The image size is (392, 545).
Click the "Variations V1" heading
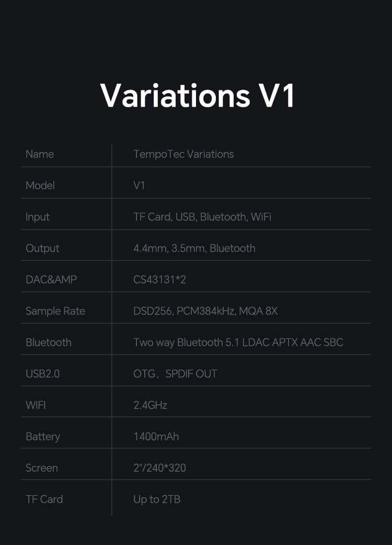[198, 95]
